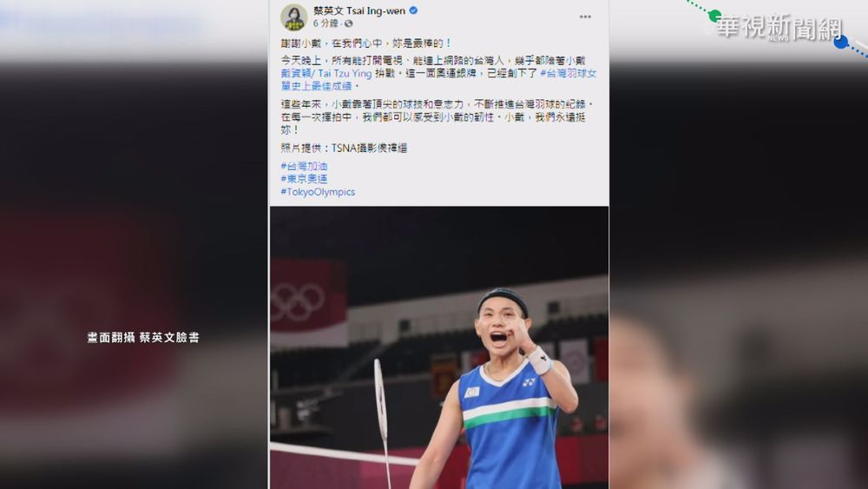Click the 華視新聞網 channel logo
Image resolution: width=868 pixels, height=489 pixels.
click(779, 28)
